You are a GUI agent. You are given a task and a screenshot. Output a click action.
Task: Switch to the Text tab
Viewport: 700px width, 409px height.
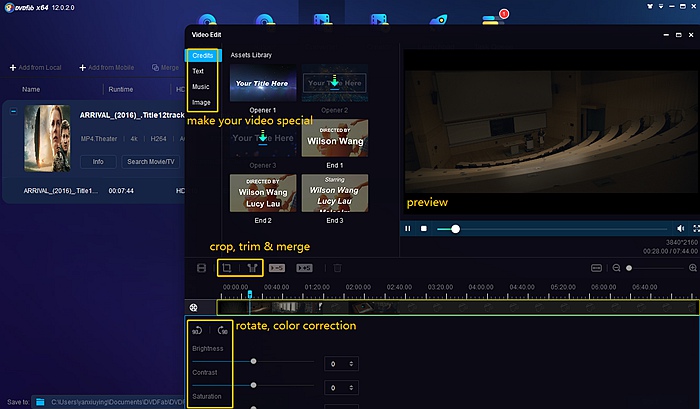[198, 71]
